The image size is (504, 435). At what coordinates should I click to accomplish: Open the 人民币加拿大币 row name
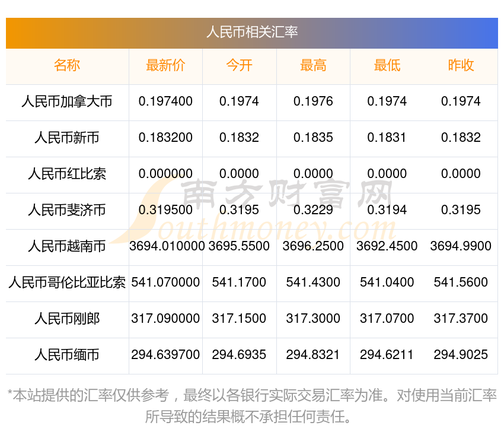(67, 101)
